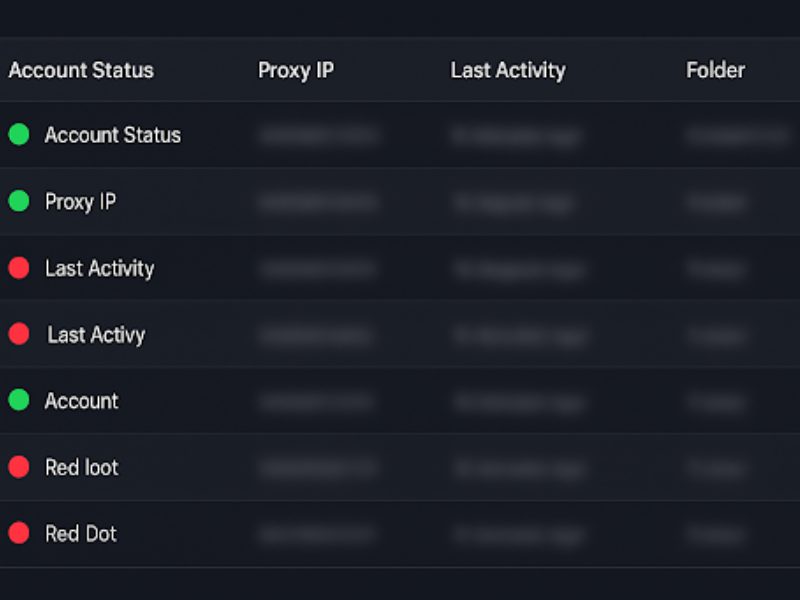The height and width of the screenshot is (600, 800).
Task: Select the row labeled Account Status
Action: (x=113, y=135)
